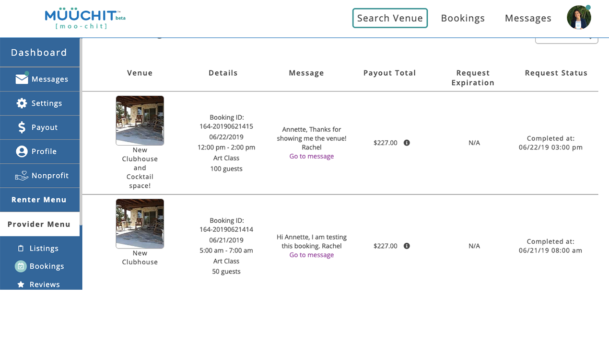
Task: Click N/A expiration in the 06/22/2019 row
Action: coord(474,143)
